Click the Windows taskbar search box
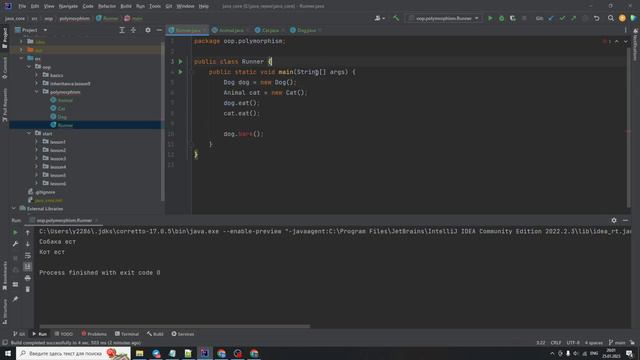 [73, 353]
